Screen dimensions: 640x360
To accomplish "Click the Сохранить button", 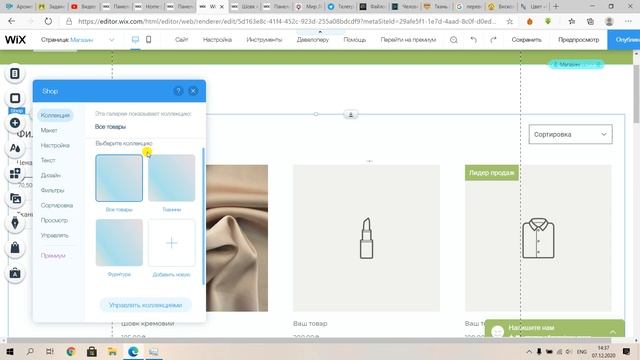I will pyautogui.click(x=527, y=40).
